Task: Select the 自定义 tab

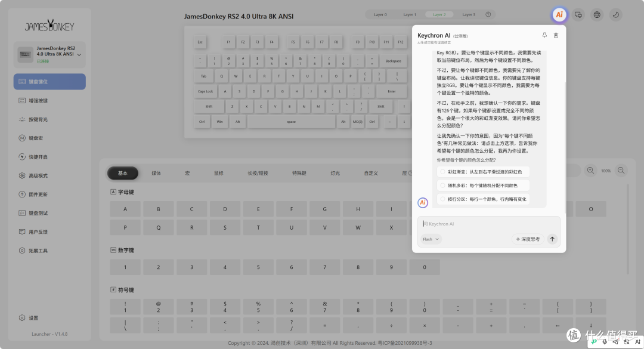Action: [x=371, y=173]
